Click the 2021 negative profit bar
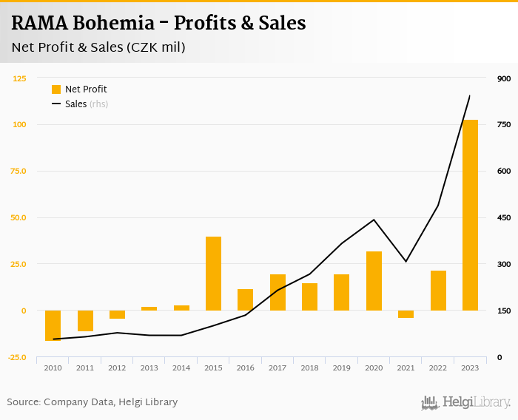518x420 pixels. [406, 314]
